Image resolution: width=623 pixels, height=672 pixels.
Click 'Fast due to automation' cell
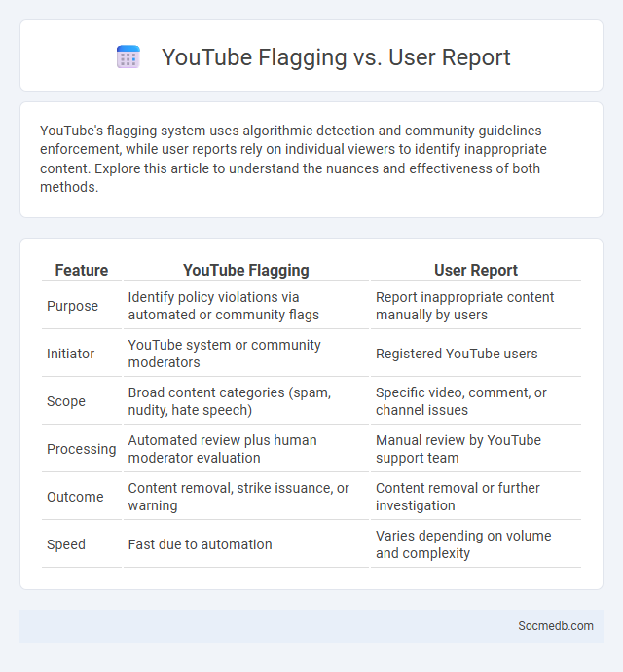pyautogui.click(x=201, y=544)
